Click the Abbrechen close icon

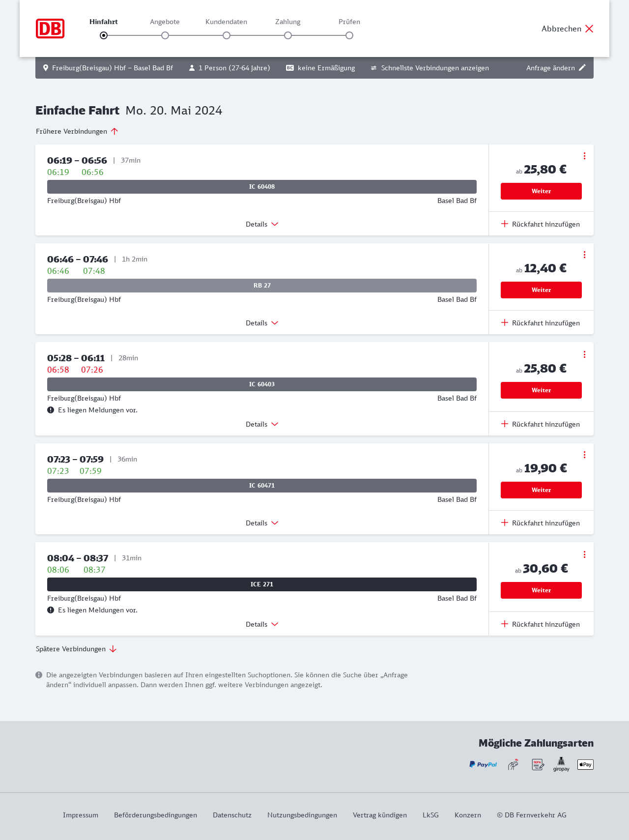[x=589, y=29]
